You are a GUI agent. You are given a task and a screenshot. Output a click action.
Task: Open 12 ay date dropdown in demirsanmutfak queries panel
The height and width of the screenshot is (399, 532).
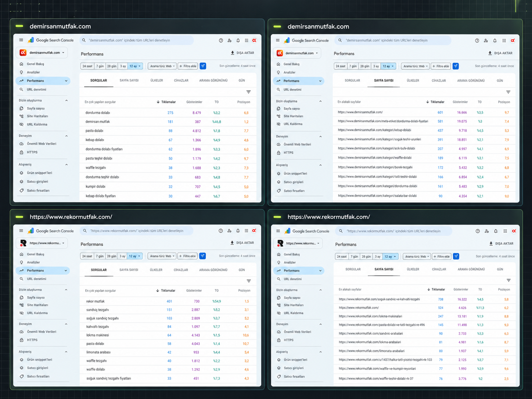[135, 66]
